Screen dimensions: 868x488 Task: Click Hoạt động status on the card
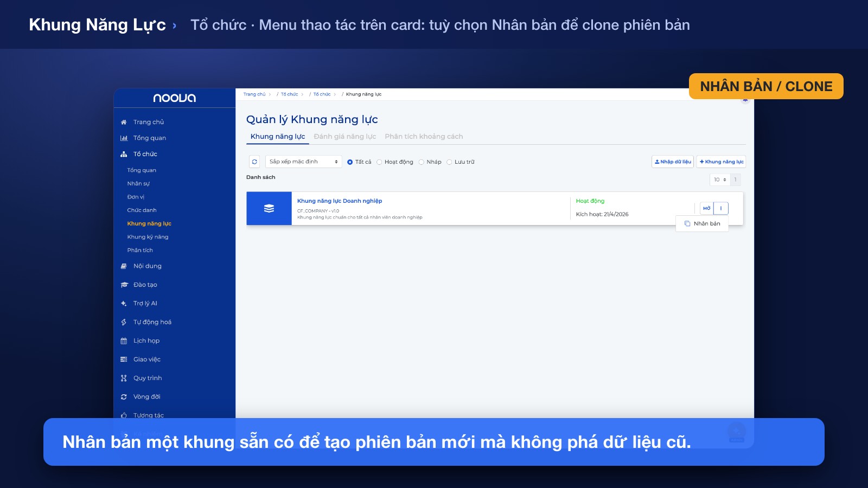[x=590, y=201]
